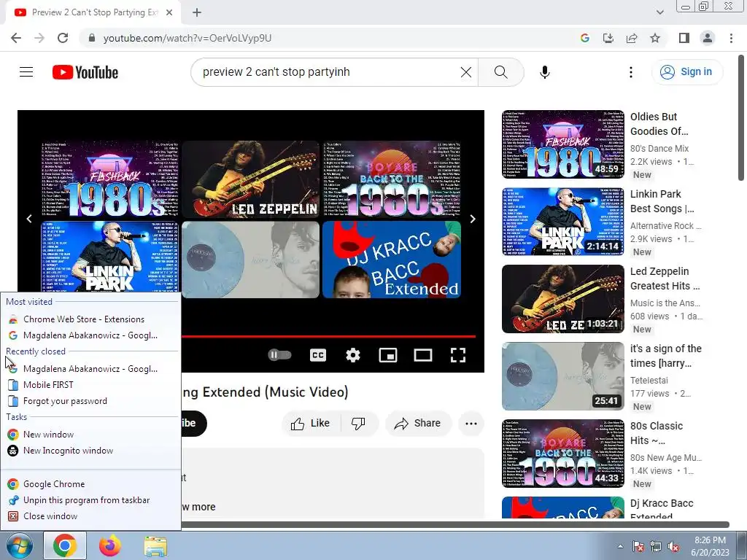Open the video player settings gear
The width and height of the screenshot is (747, 560).
[353, 355]
